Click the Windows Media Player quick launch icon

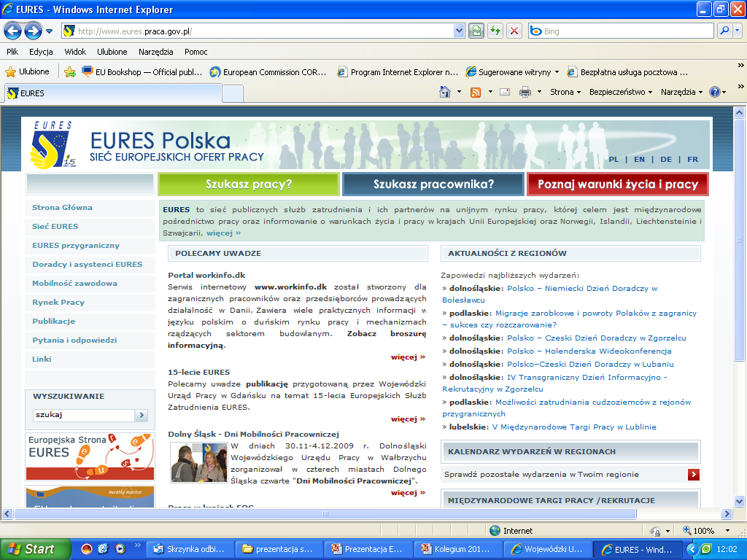pos(120,549)
